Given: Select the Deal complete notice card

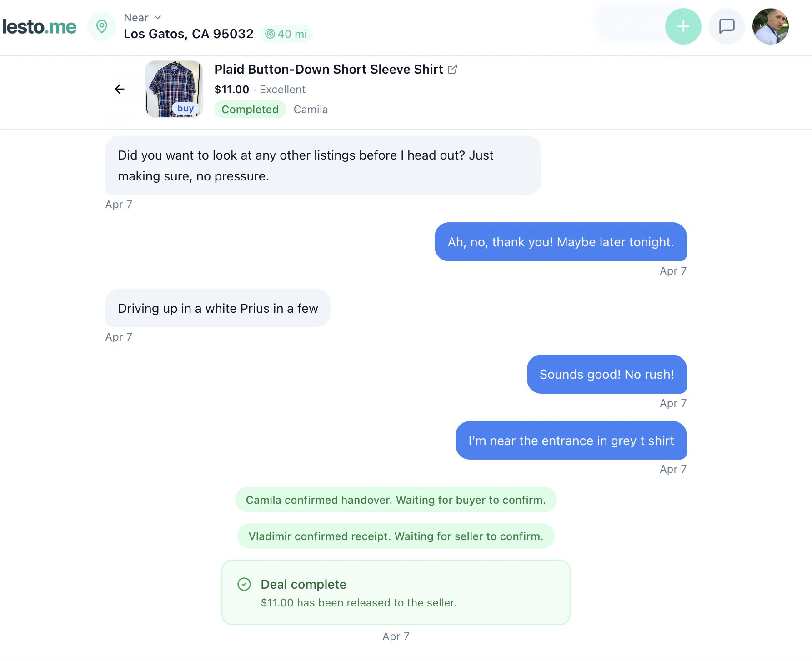Looking at the screenshot, I should click(396, 592).
